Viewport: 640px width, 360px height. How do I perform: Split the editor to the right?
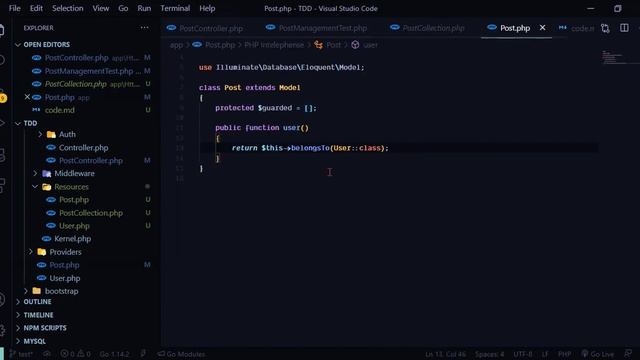[x=624, y=28]
